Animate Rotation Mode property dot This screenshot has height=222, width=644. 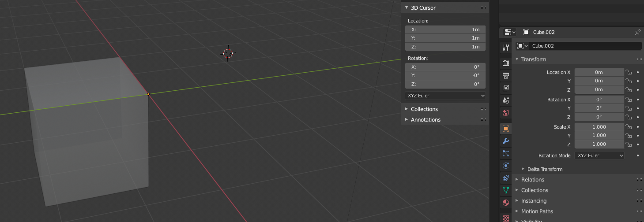[638, 155]
